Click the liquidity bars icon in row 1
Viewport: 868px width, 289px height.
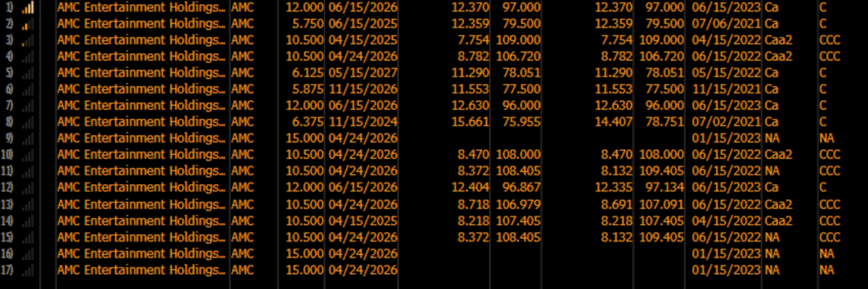[x=28, y=8]
